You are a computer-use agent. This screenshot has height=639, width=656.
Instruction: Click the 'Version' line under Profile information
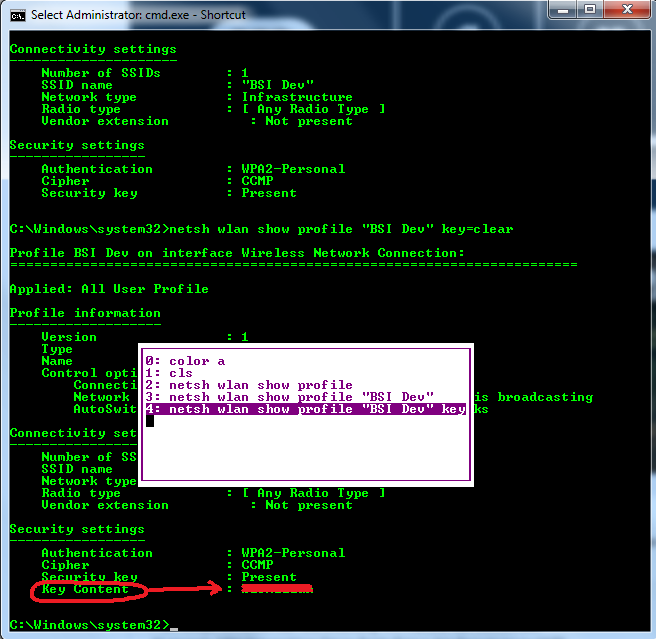(x=145, y=337)
